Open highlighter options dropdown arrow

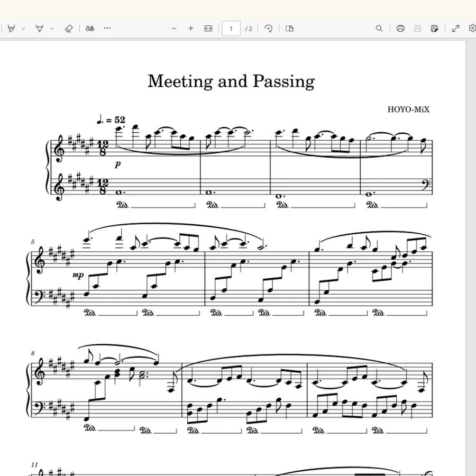pos(24,29)
